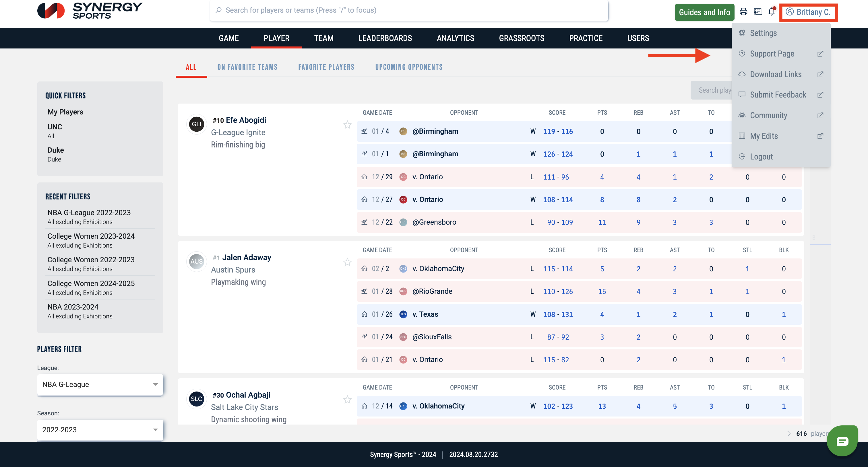Screen dimensions: 868x467
Task: Open Support Page from the user menu
Action: [x=781, y=54]
